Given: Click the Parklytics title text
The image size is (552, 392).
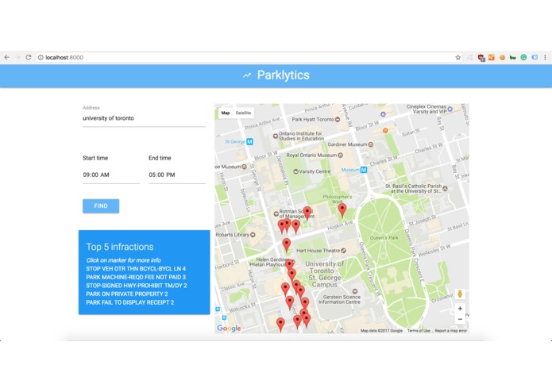Looking at the screenshot, I should (x=284, y=75).
